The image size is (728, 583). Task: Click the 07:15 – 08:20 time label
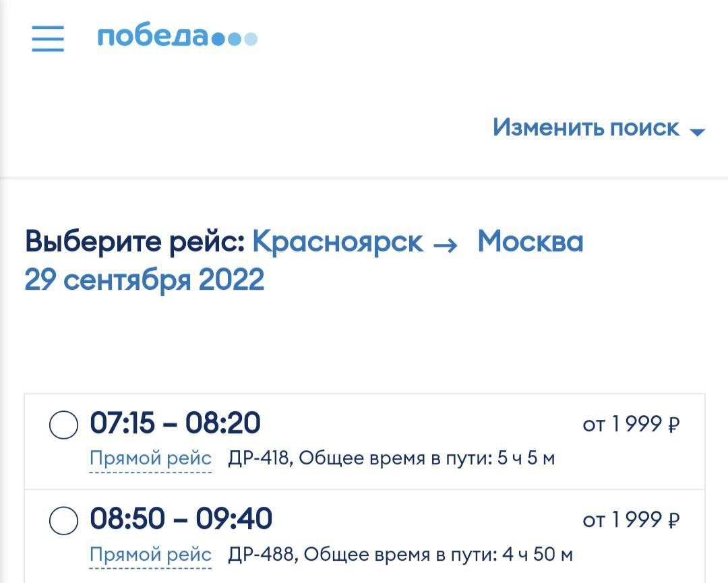[175, 424]
